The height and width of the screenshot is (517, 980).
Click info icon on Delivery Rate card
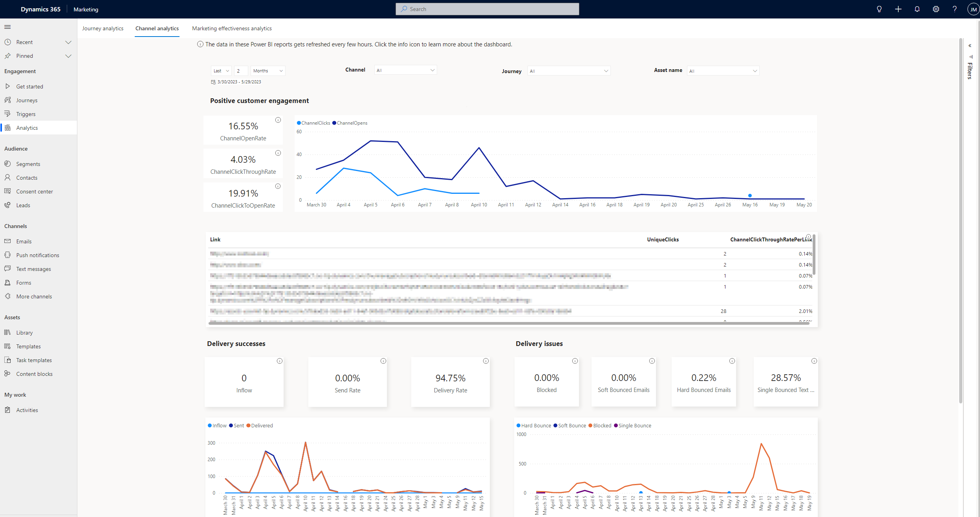(x=486, y=361)
